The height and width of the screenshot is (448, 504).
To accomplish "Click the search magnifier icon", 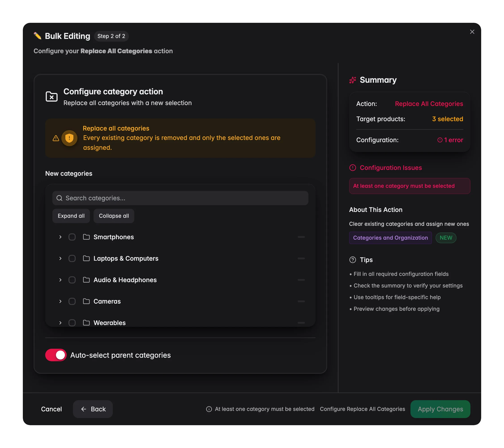I will click(60, 198).
